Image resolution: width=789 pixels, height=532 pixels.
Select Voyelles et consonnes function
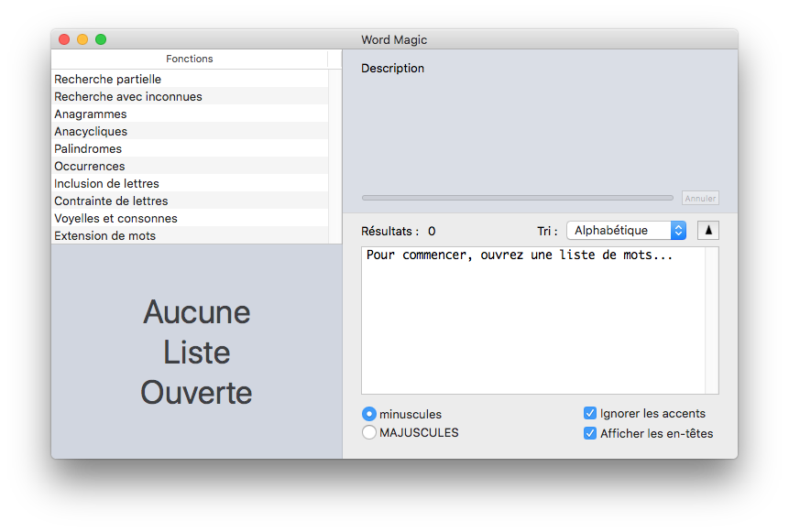[115, 219]
